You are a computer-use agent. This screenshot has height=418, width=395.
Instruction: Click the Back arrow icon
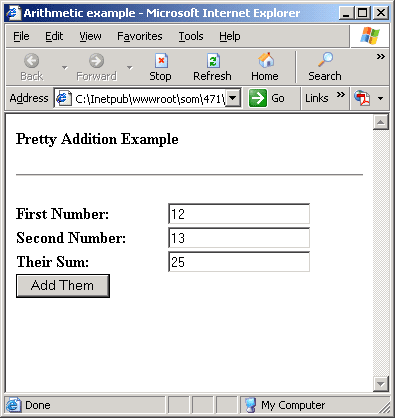[x=32, y=61]
